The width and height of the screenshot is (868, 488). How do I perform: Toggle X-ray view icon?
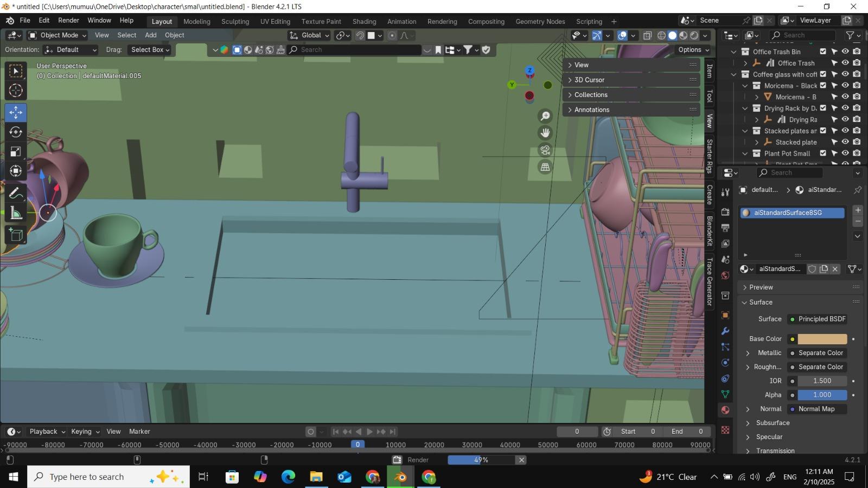coord(647,35)
